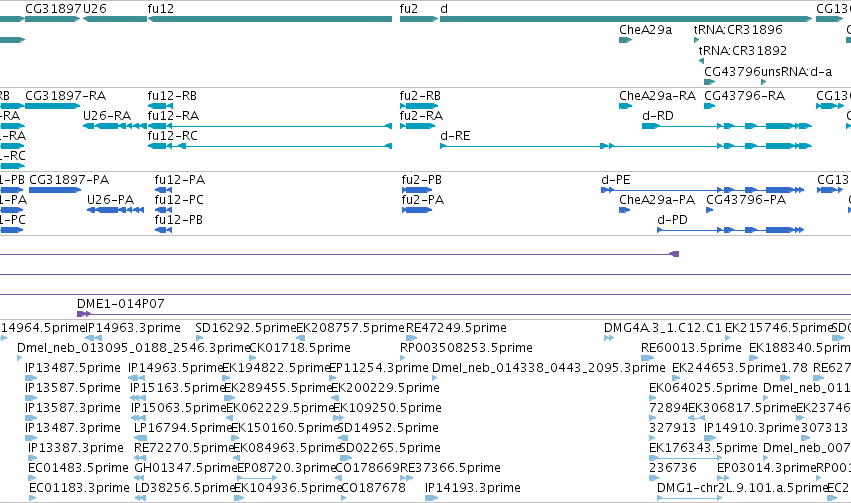Click the DMG4A3_1.C12.C1 EST label
The height and width of the screenshot is (503, 851).
pyautogui.click(x=663, y=328)
